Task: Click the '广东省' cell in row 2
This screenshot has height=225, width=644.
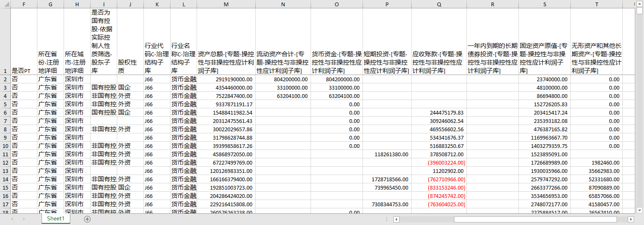Action: [50, 79]
